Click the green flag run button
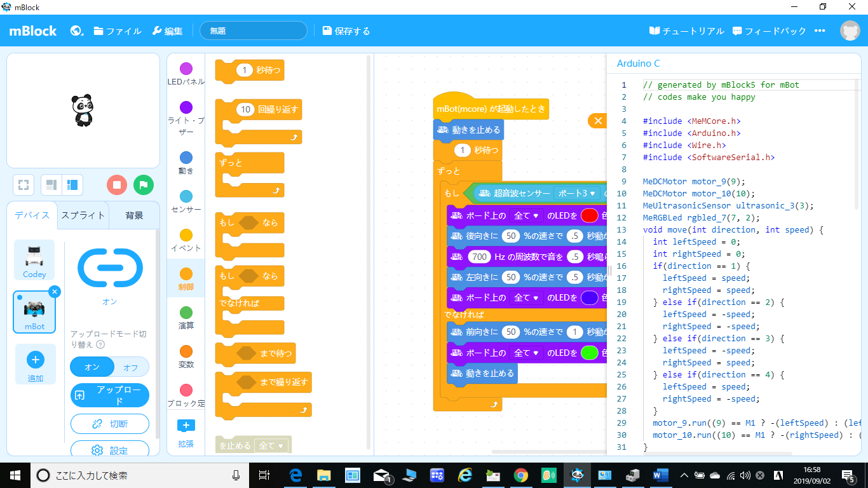Screen dimensions: 868x488 (x=144, y=185)
